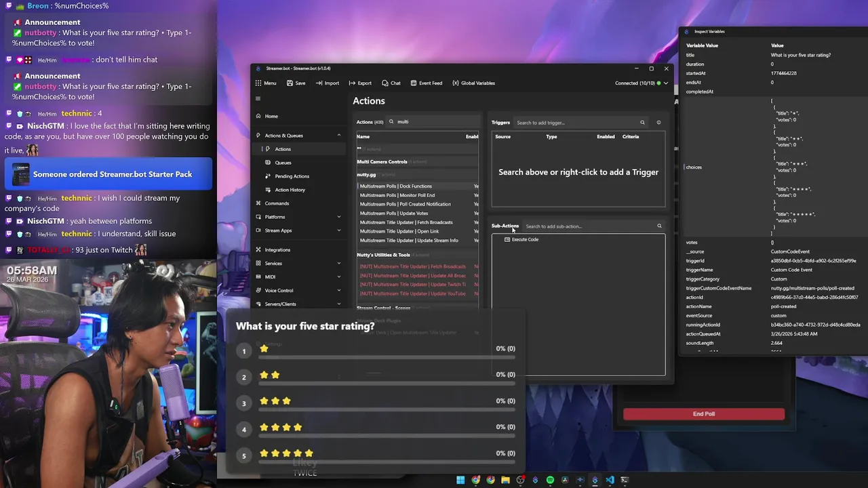
Task: Click the magnifier icon in Triggers search
Action: click(642, 123)
